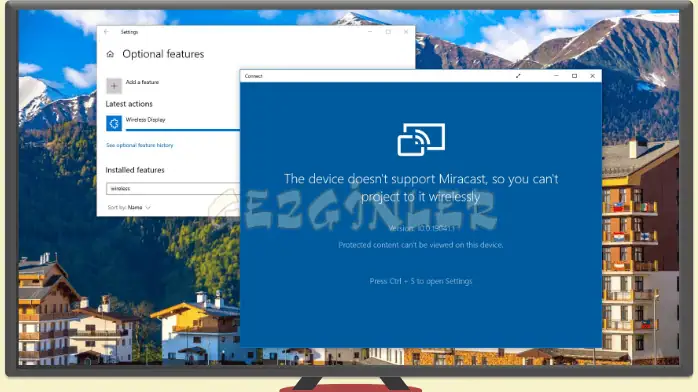Go back using Settings back arrow
Viewport: 698px width, 392px height.
click(106, 32)
